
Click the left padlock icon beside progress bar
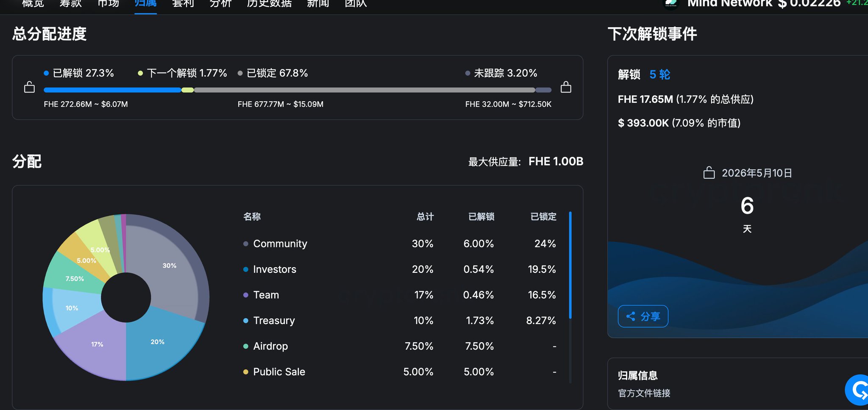[29, 87]
